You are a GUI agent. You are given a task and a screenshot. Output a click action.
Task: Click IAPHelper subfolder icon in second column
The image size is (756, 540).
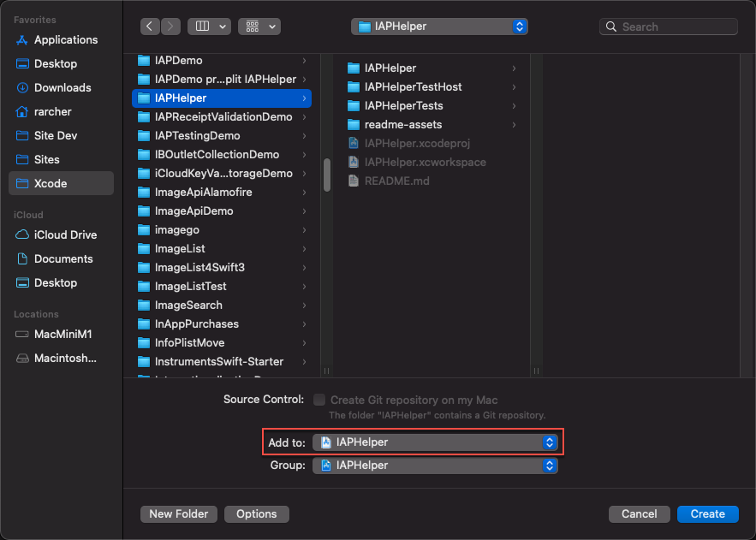(x=354, y=68)
